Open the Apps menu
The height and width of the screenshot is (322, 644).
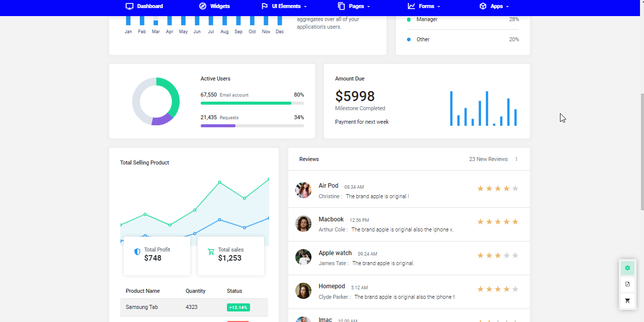click(494, 6)
